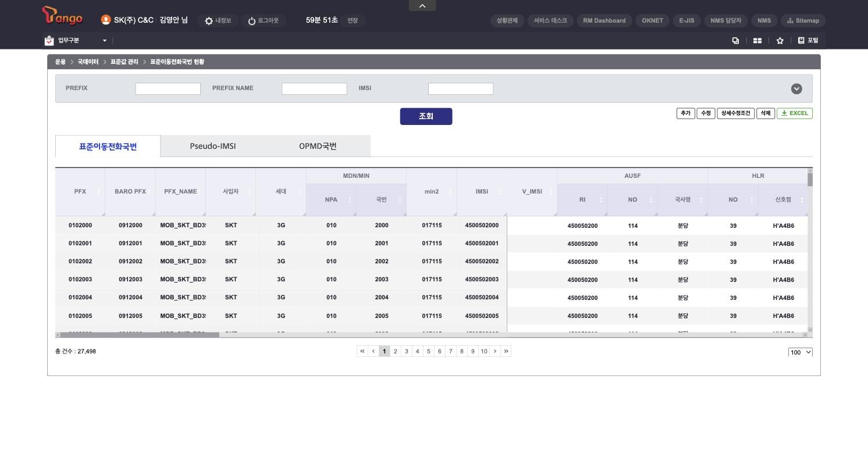This screenshot has height=472, width=868.
Task: Open the NMS 담당자 menu
Action: (726, 20)
